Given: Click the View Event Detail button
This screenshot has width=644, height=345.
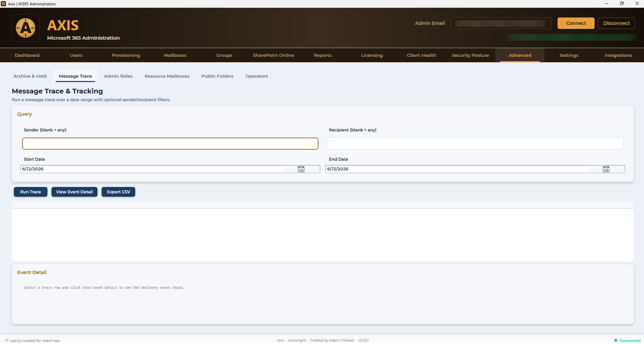Looking at the screenshot, I should (x=74, y=192).
